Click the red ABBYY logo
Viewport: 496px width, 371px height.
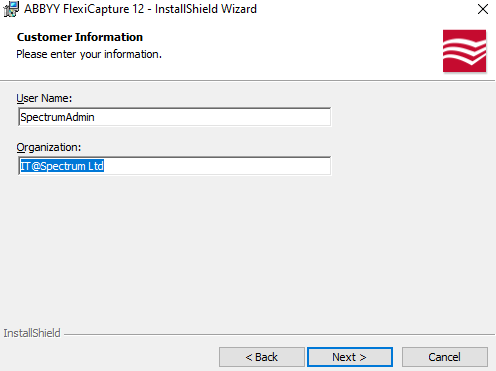tap(464, 51)
